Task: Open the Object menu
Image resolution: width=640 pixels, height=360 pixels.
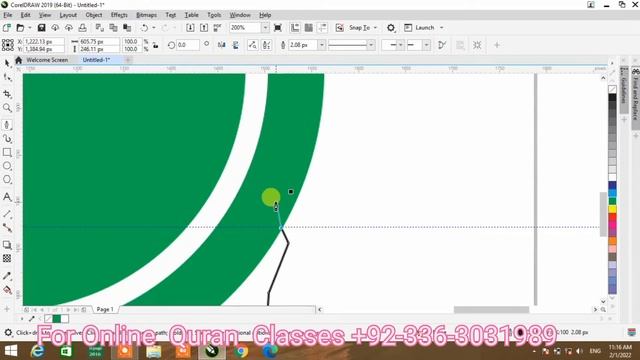Action: 94,15
